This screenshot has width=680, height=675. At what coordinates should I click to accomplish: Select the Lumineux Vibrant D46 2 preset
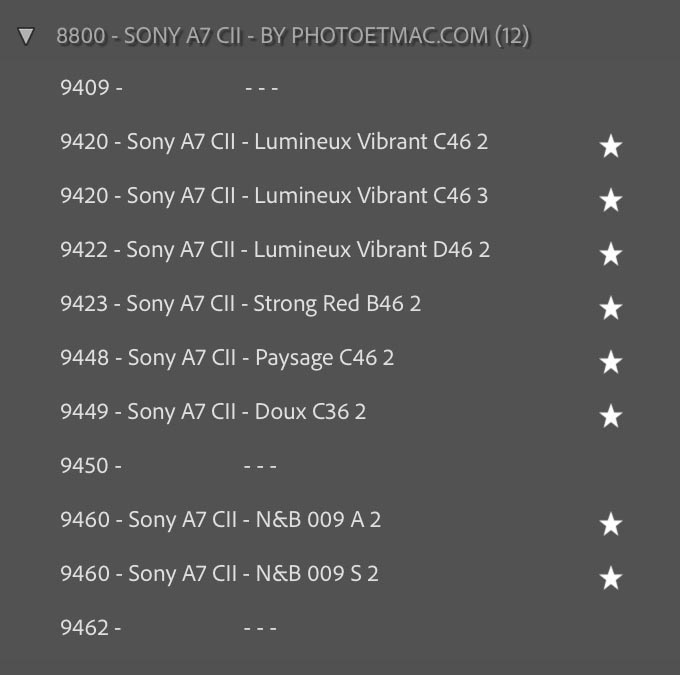pos(275,250)
